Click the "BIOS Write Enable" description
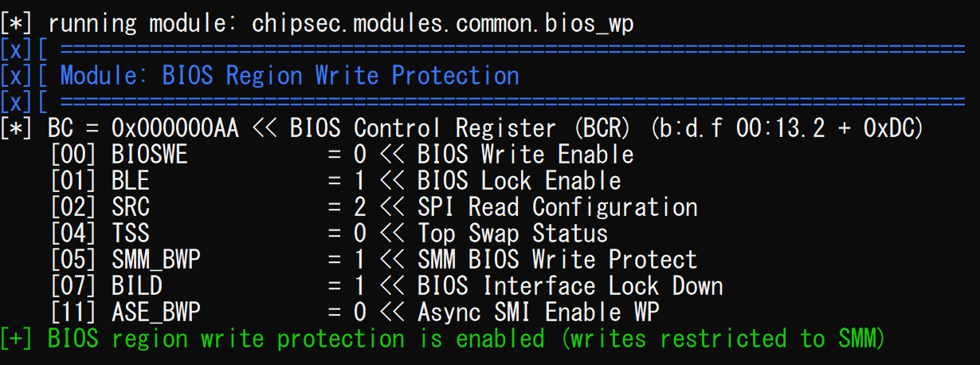 point(526,155)
